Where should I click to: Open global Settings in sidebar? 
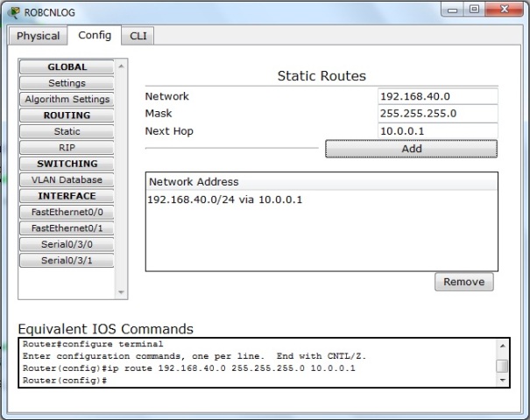[x=67, y=83]
